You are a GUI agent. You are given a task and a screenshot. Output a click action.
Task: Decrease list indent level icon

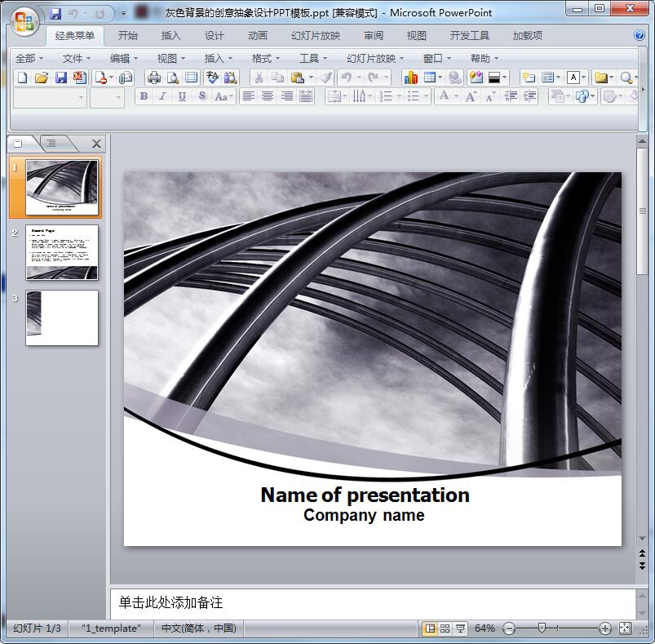[x=511, y=96]
